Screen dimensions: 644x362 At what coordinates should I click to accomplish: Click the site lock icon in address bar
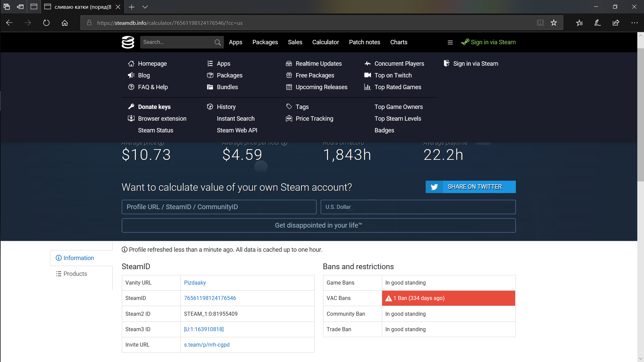point(89,23)
